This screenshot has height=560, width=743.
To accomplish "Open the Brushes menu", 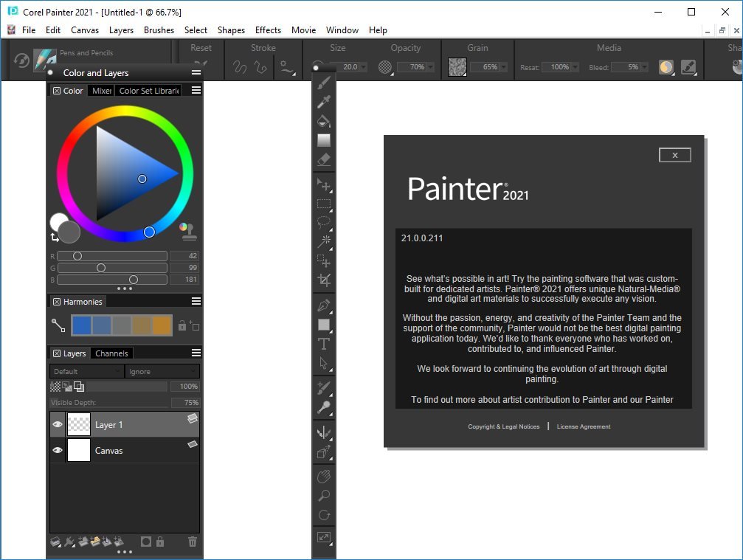I will point(159,30).
